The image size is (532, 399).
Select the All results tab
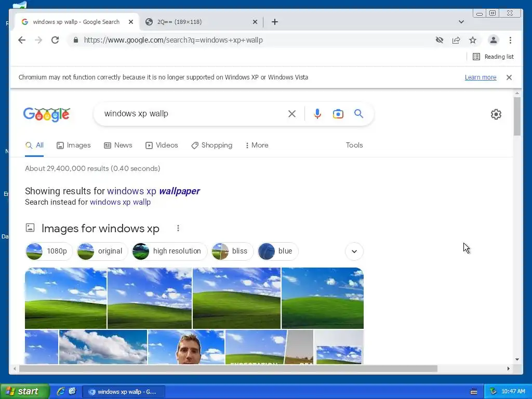pos(34,145)
